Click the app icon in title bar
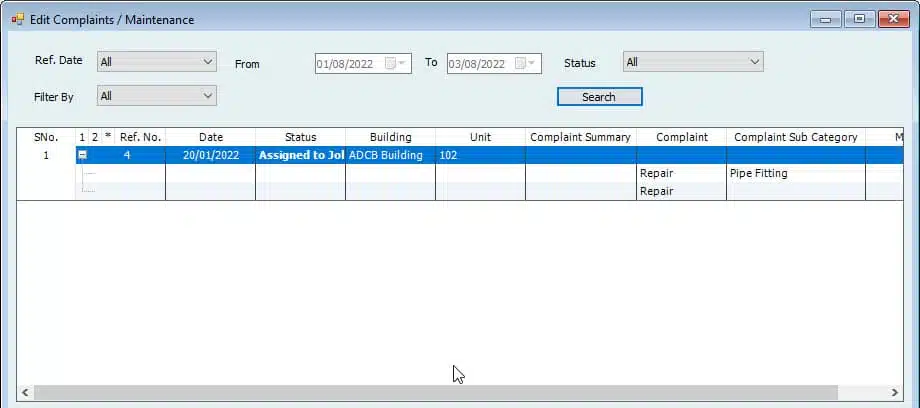Image resolution: width=920 pixels, height=408 pixels. pyautogui.click(x=17, y=19)
